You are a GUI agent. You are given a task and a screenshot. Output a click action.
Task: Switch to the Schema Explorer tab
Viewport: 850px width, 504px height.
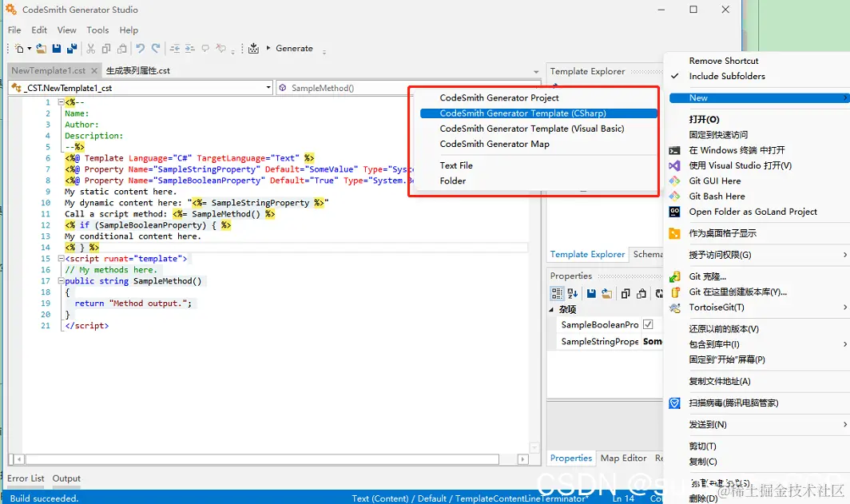[x=647, y=254]
